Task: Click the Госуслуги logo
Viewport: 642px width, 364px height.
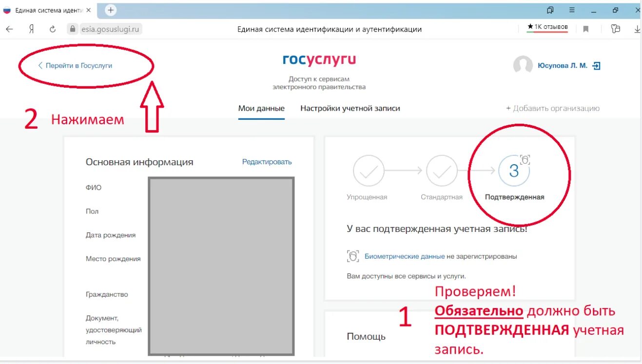Action: [x=319, y=60]
